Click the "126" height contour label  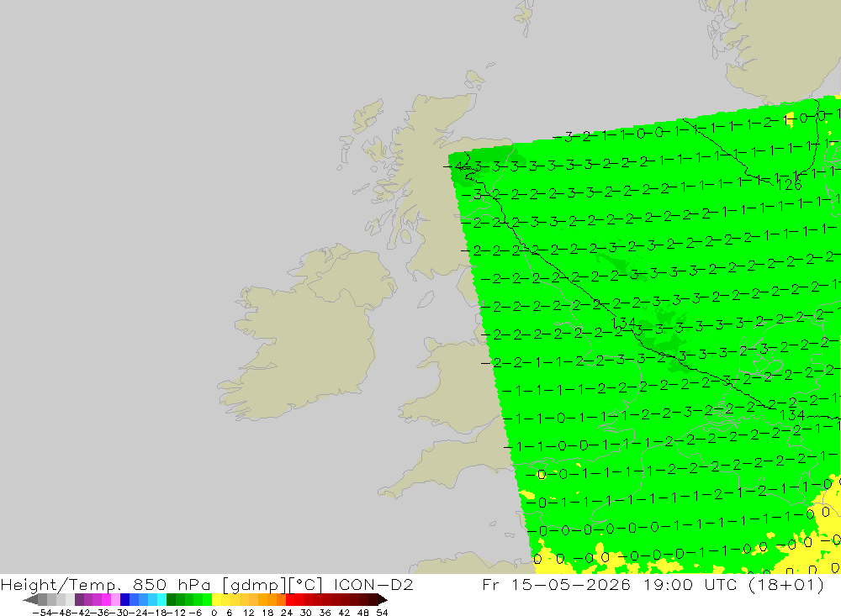point(789,185)
